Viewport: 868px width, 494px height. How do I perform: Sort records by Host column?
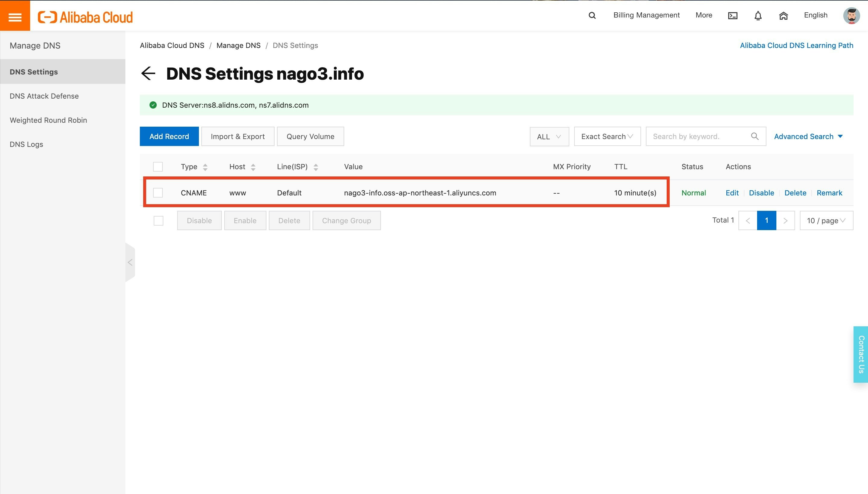coord(253,167)
